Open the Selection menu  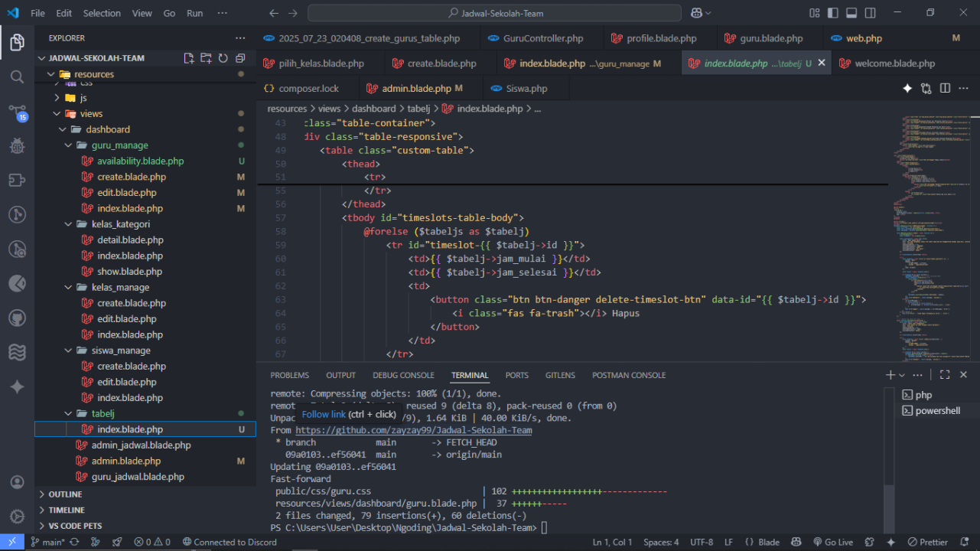[x=102, y=13]
